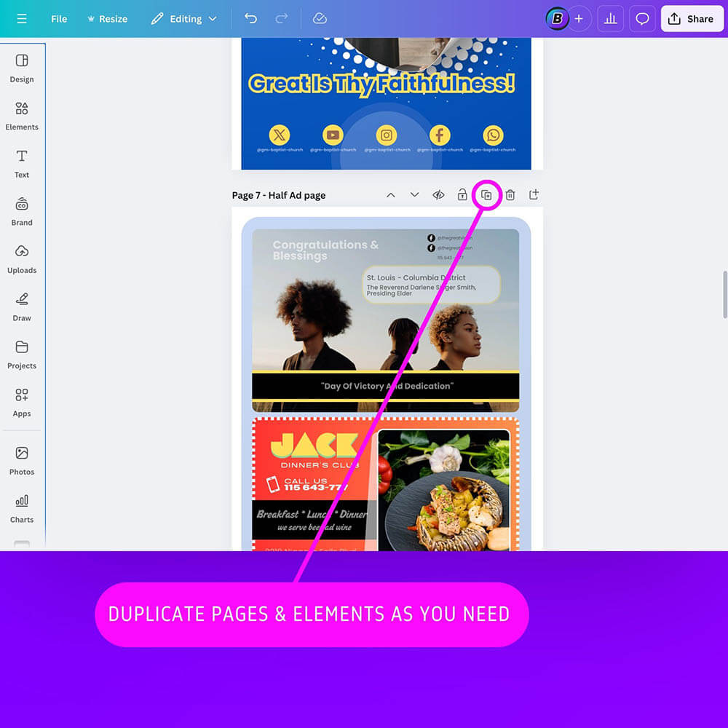Click the undo arrow icon
The image size is (728, 728).
click(250, 19)
